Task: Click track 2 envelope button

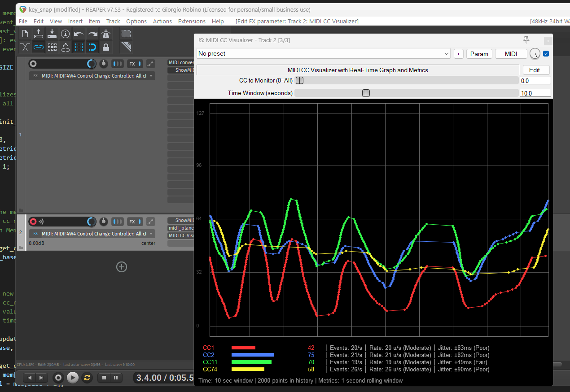Action: click(151, 222)
